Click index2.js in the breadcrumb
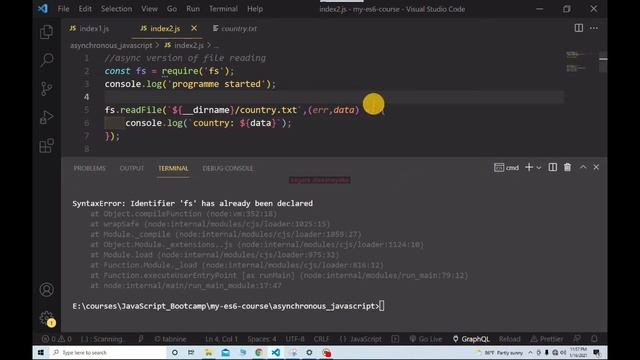 click(184, 45)
